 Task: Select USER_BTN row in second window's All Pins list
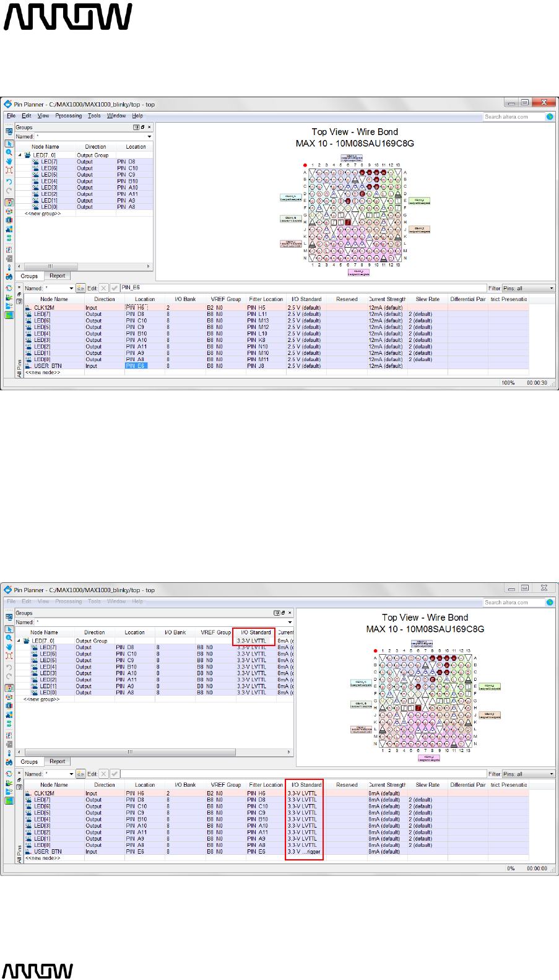(x=276, y=852)
